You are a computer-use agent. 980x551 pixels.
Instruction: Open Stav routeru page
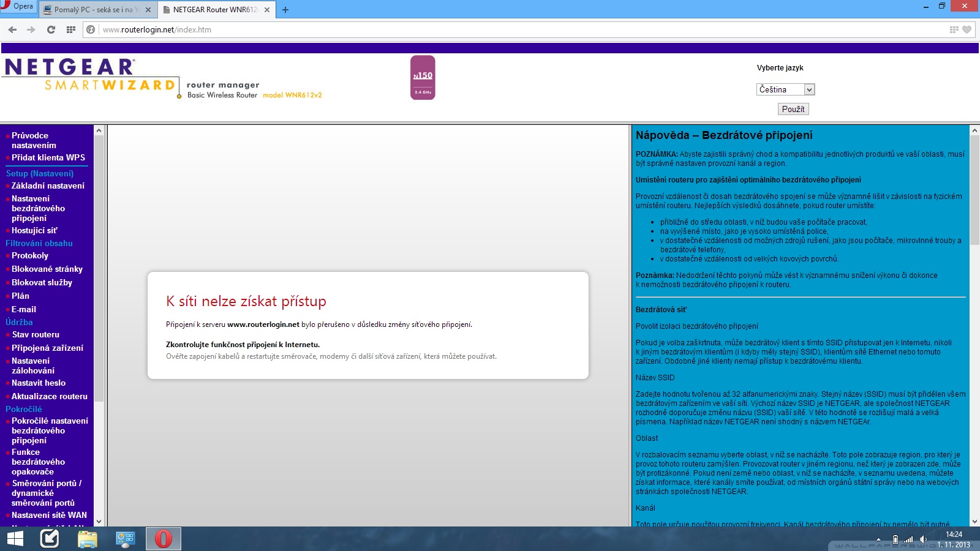click(36, 334)
